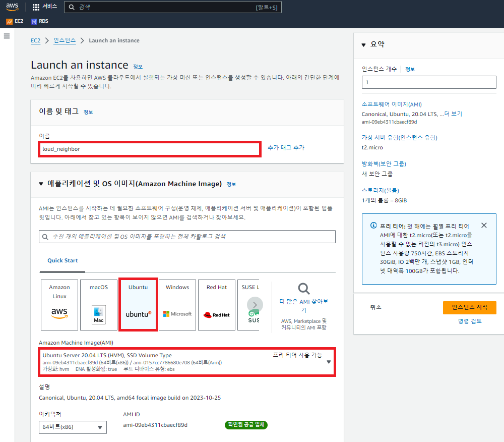Viewport: 504px width, 442px height.
Task: Switch to the Quick Start tab
Action: [x=62, y=260]
